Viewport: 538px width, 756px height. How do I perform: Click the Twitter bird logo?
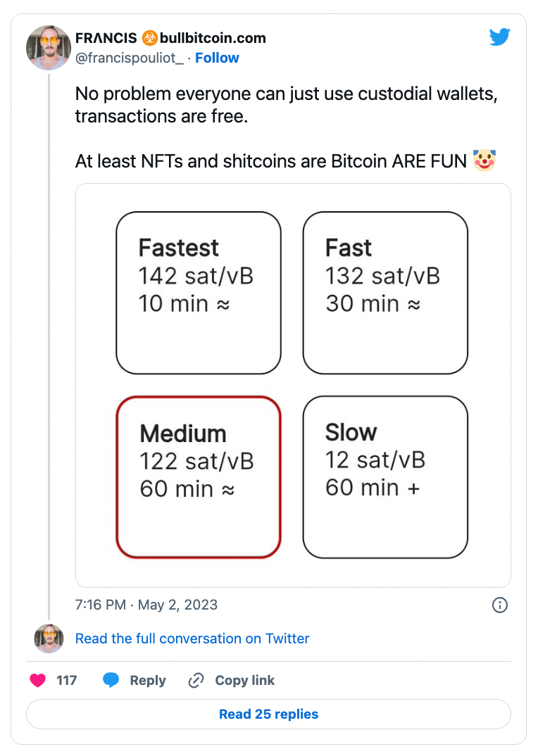coord(499,37)
